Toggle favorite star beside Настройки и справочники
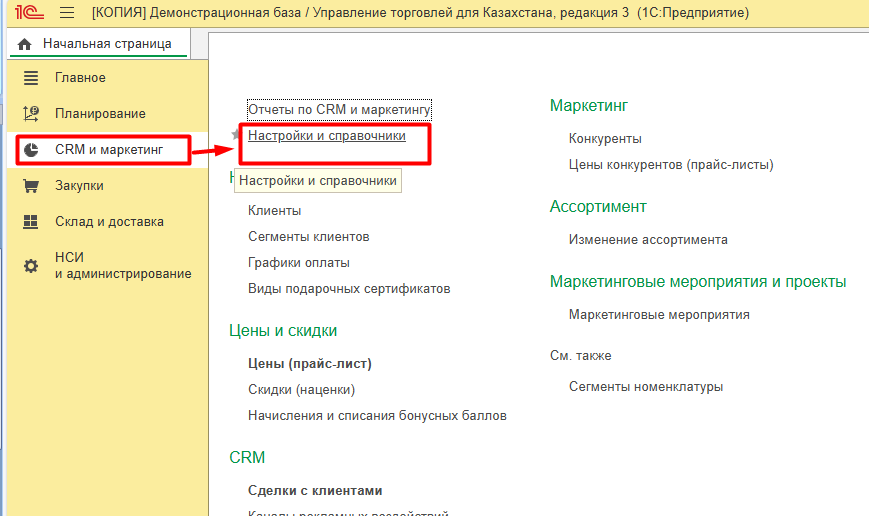The image size is (869, 516). tap(237, 135)
